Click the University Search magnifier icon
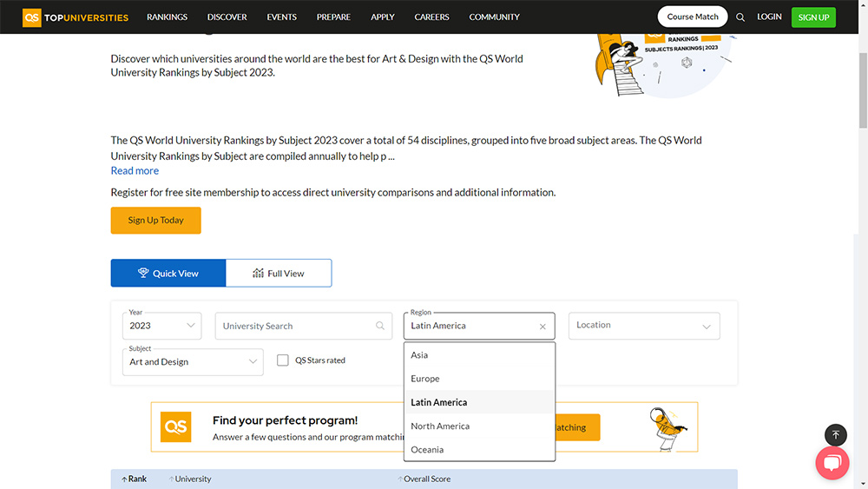 [x=380, y=326]
